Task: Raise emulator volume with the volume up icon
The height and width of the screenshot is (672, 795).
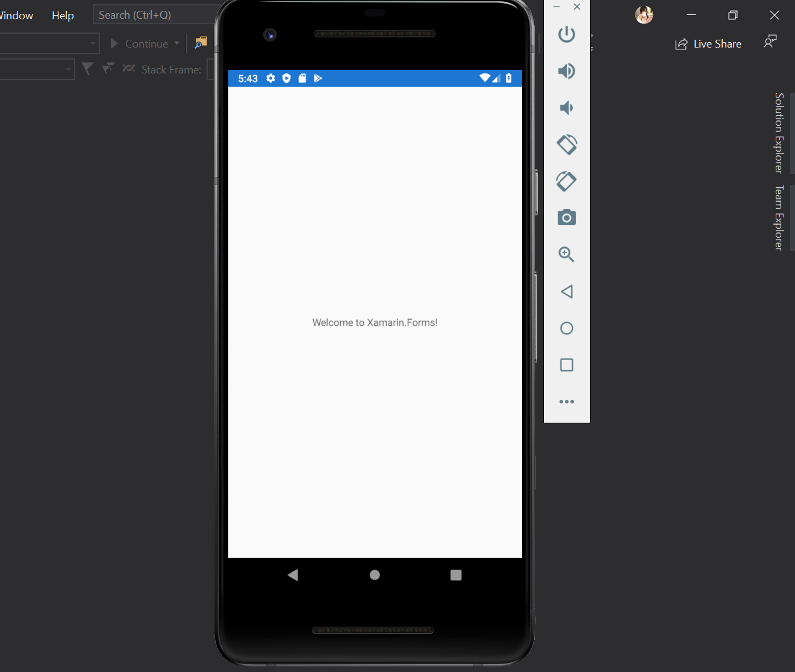Action: tap(567, 71)
